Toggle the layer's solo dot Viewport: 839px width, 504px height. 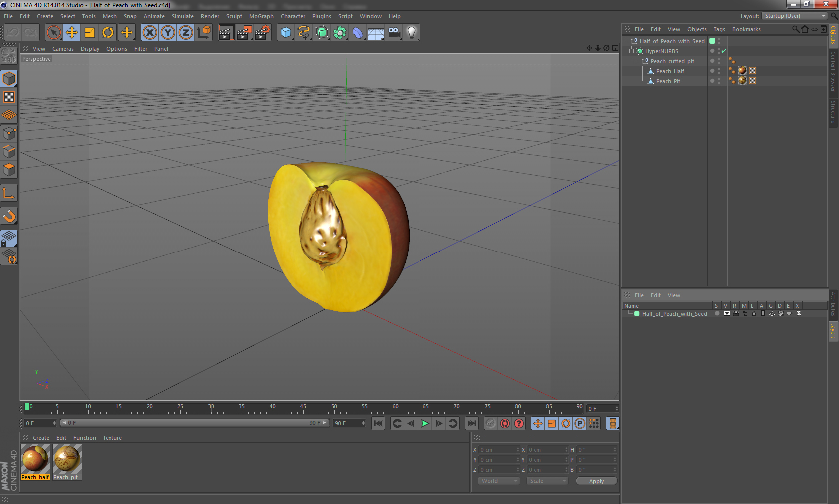717,314
